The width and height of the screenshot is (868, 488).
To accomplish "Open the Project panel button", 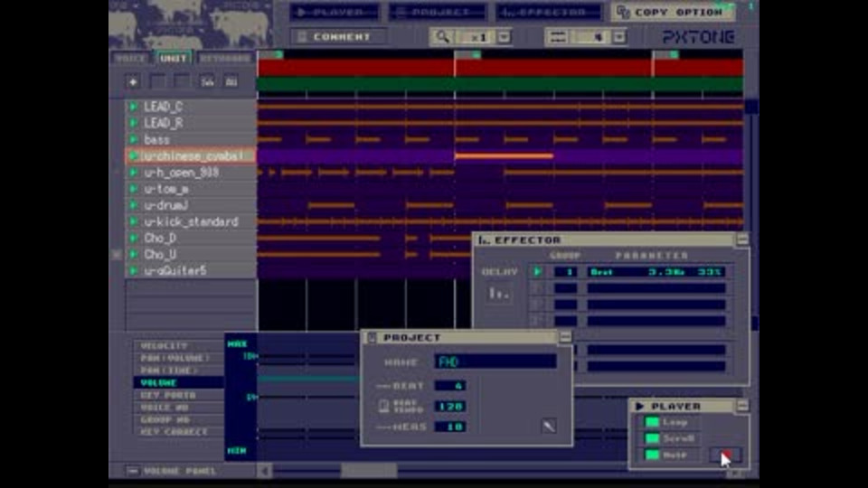I will [438, 12].
